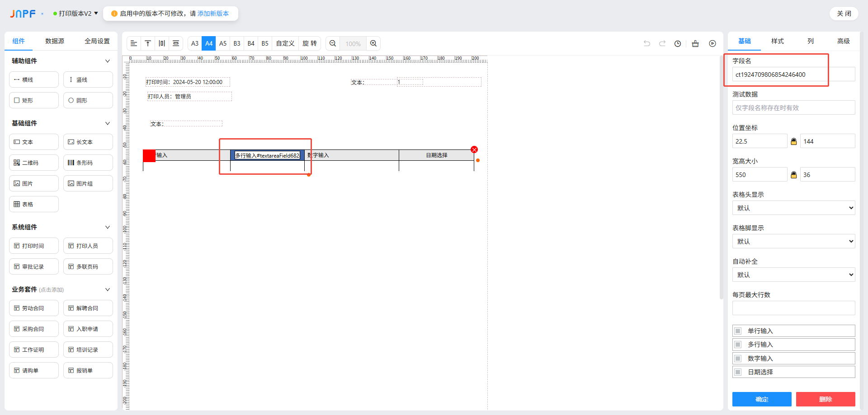Screen dimensions: 868x415
Task: Click the left-align toolbar icon
Action: (x=134, y=43)
